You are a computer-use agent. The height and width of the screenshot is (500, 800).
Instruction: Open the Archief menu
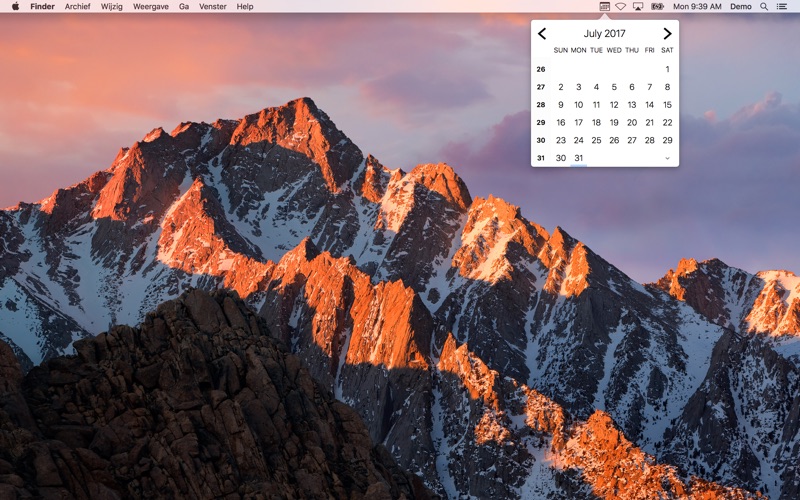pos(77,6)
